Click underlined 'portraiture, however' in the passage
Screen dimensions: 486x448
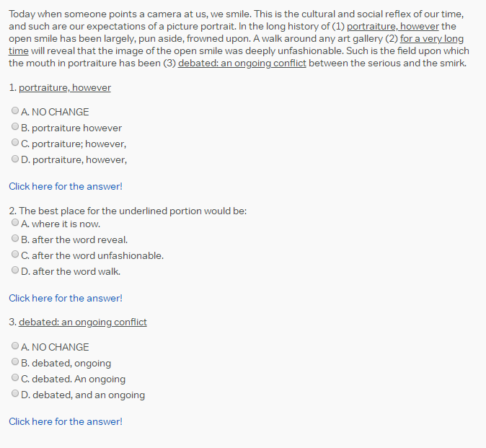[x=393, y=27]
